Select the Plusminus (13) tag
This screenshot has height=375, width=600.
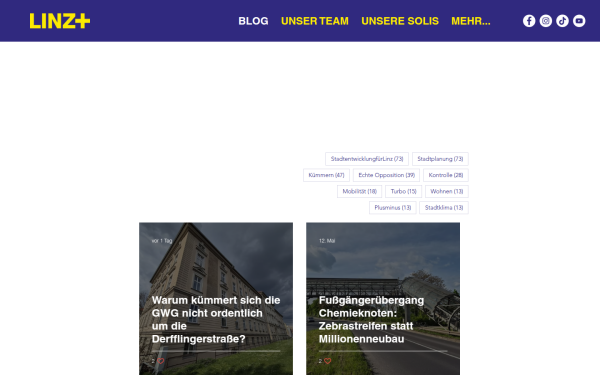click(x=393, y=208)
